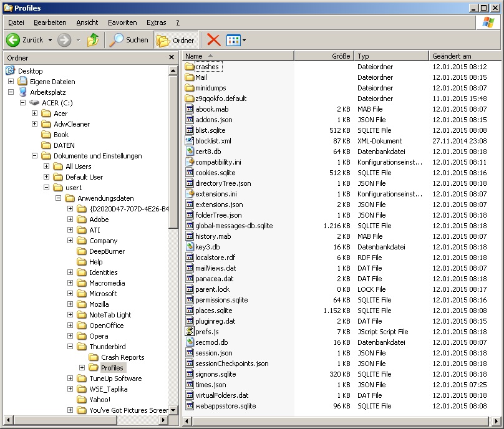This screenshot has width=504, height=429.
Task: Click the views grid icon in toolbar
Action: tap(233, 40)
